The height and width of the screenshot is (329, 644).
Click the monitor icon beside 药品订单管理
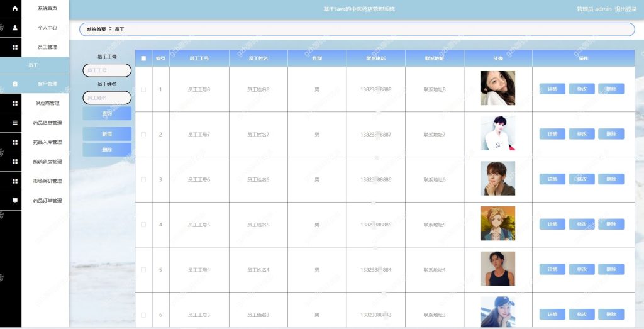tap(15, 201)
